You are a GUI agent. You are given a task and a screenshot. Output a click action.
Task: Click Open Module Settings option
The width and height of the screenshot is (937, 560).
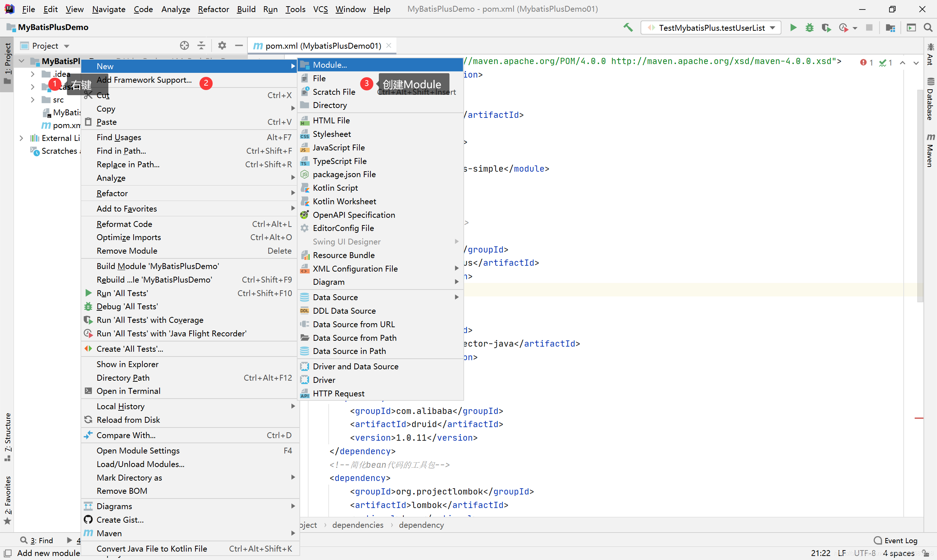(138, 451)
